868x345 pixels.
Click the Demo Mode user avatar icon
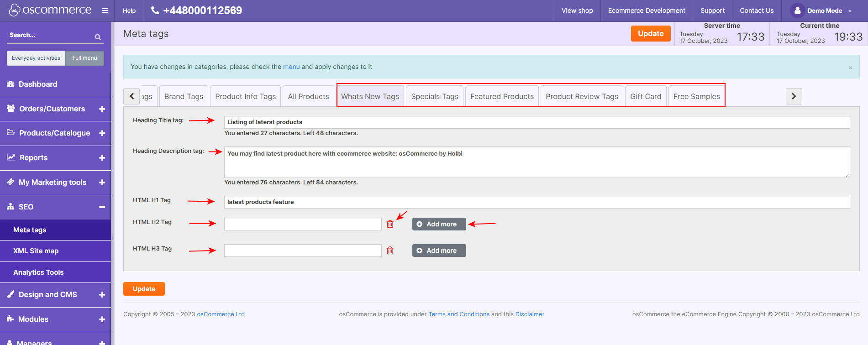coord(797,10)
